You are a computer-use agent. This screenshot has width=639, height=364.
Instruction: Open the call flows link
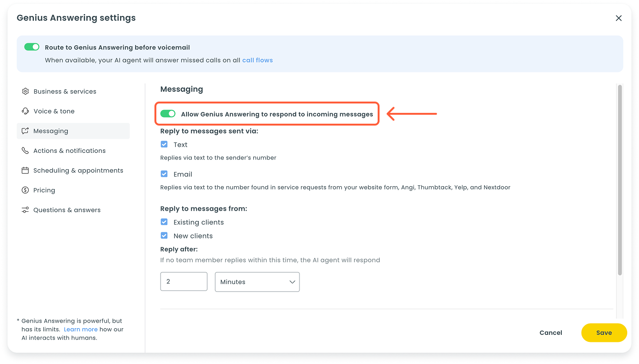coord(257,60)
